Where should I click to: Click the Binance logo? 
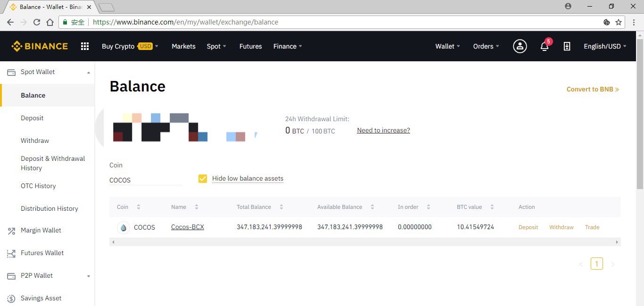point(40,46)
